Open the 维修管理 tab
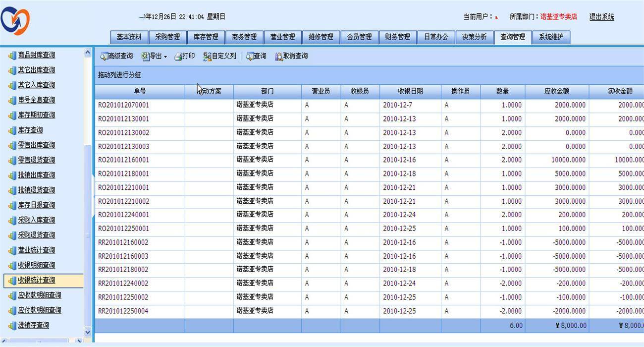This screenshot has height=347, width=644. (x=321, y=37)
